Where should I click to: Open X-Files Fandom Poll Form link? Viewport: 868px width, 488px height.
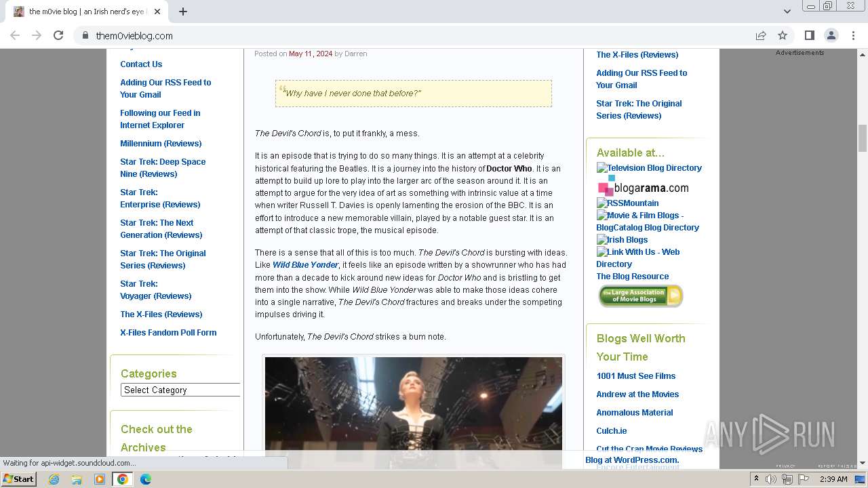(168, 333)
